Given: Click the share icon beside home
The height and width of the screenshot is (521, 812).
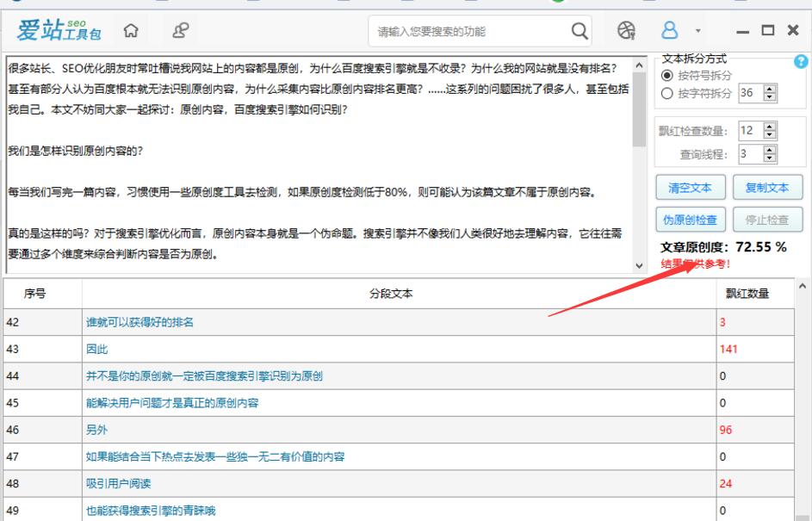Looking at the screenshot, I should pyautogui.click(x=182, y=31).
